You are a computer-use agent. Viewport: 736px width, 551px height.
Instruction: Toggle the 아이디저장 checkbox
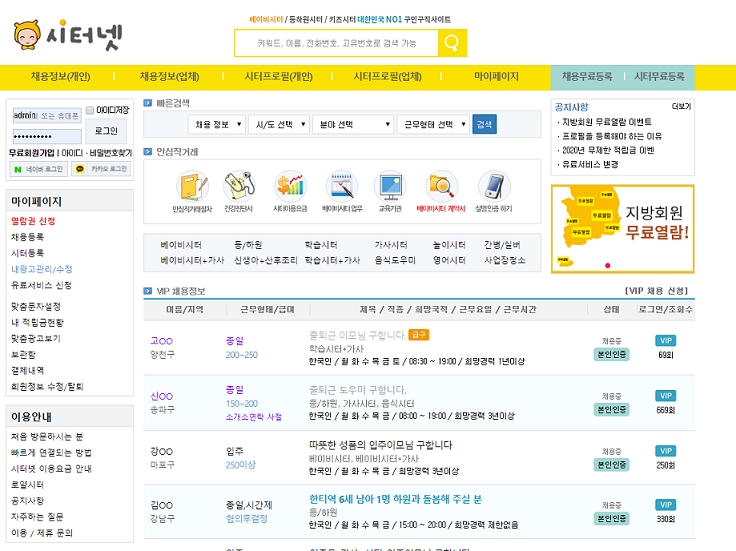click(x=90, y=110)
